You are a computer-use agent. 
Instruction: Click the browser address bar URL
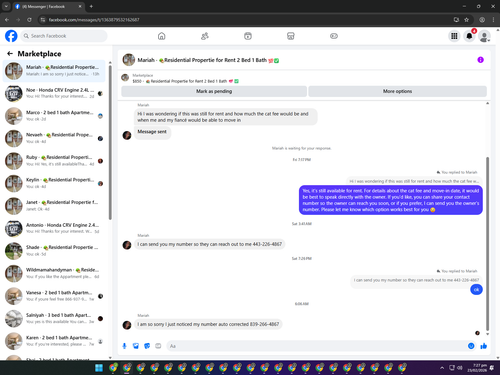[94, 20]
